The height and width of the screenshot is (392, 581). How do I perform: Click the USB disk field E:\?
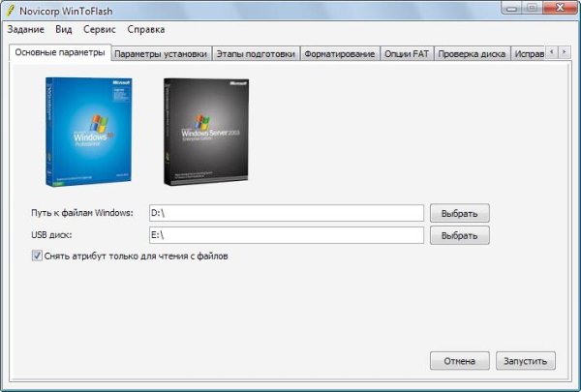pos(287,235)
